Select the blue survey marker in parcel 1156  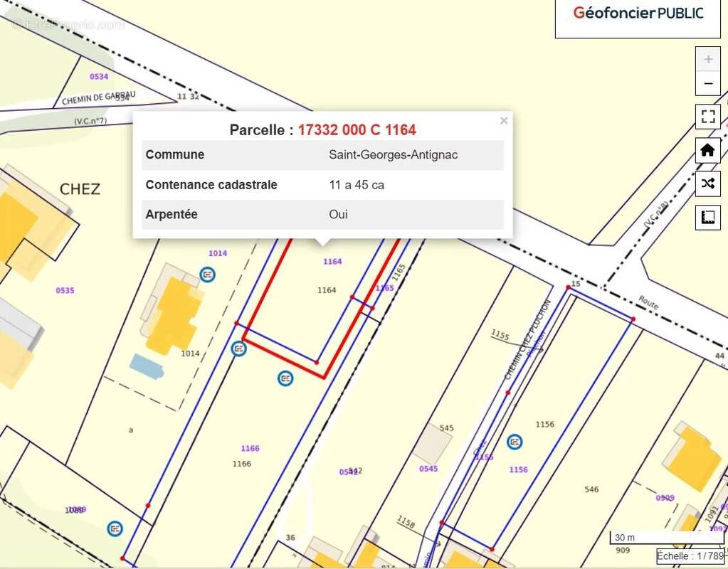(x=515, y=442)
